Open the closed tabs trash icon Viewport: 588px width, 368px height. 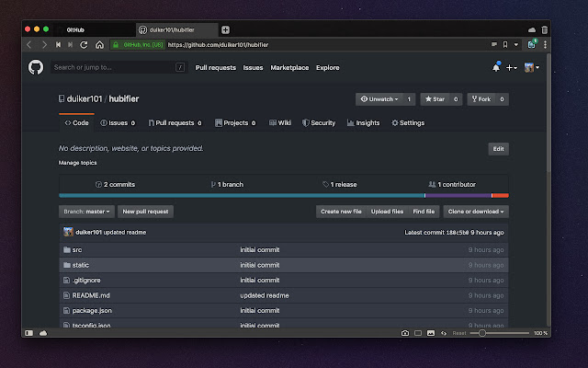coord(545,29)
